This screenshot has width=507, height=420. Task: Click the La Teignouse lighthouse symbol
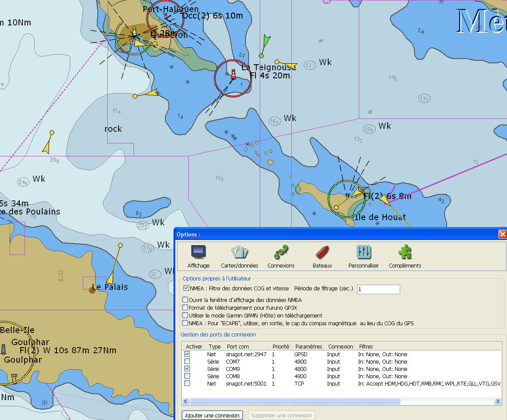pyautogui.click(x=233, y=74)
